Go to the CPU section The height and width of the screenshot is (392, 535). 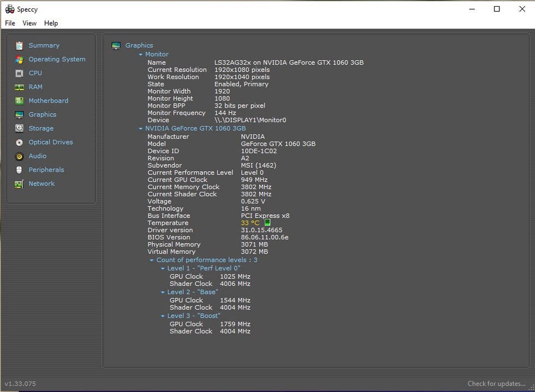(35, 72)
